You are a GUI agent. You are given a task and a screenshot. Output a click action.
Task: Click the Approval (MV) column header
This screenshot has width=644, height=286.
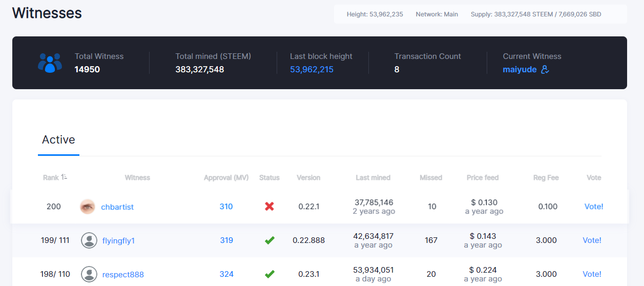click(226, 177)
